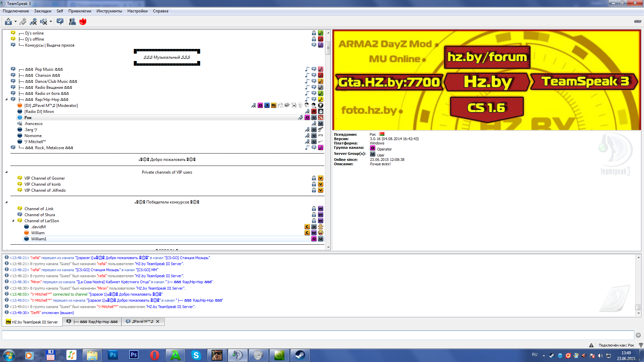Open the Self menu
Screen dimensions: 644x362
point(60,11)
